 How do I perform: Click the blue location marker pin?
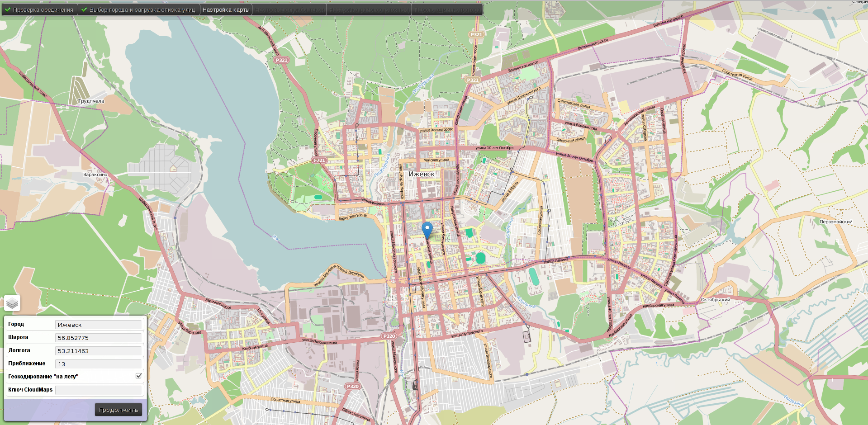[427, 230]
